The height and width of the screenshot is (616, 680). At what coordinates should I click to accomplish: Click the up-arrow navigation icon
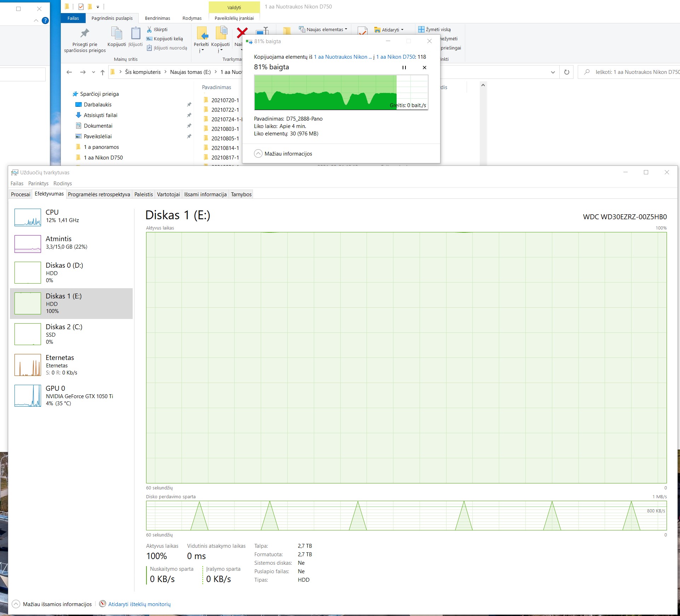click(x=103, y=72)
